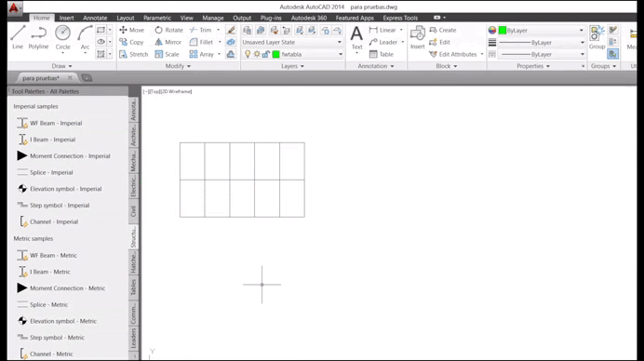Image resolution: width=644 pixels, height=361 pixels.
Task: Click the Group tool
Action: tap(597, 37)
